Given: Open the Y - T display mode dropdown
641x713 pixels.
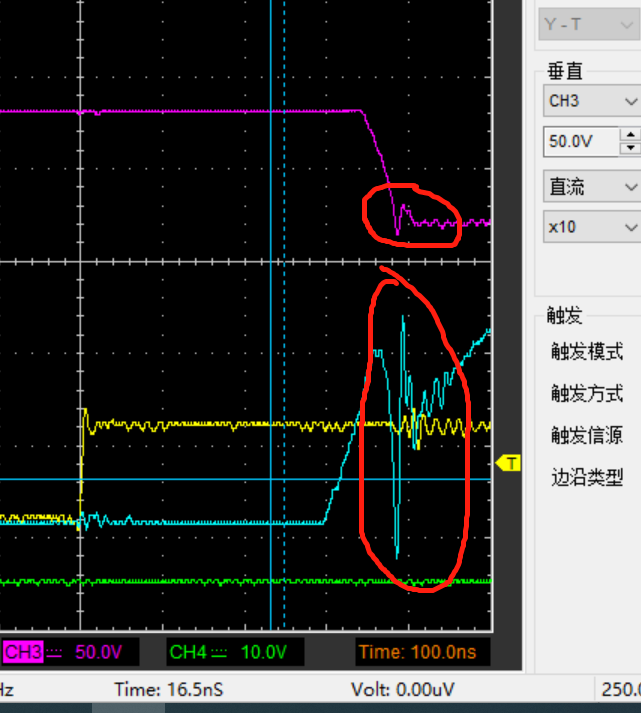Looking at the screenshot, I should [590, 24].
